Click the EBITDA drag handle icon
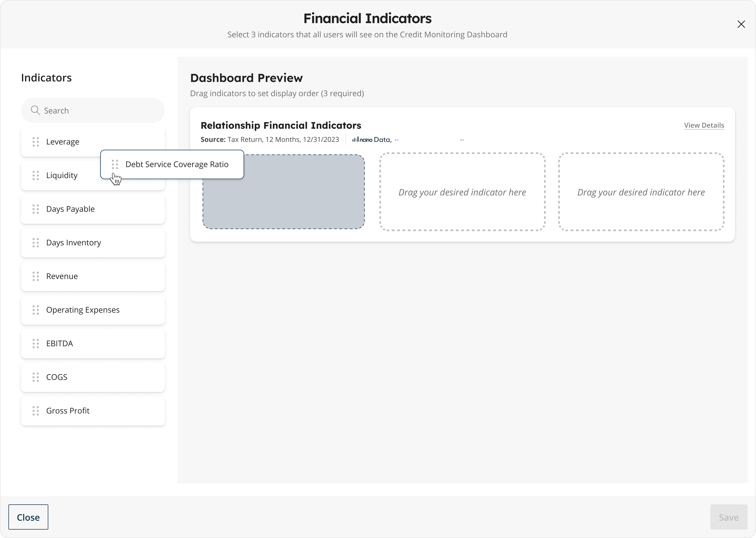Screen dimensions: 756x538 (x=36, y=343)
